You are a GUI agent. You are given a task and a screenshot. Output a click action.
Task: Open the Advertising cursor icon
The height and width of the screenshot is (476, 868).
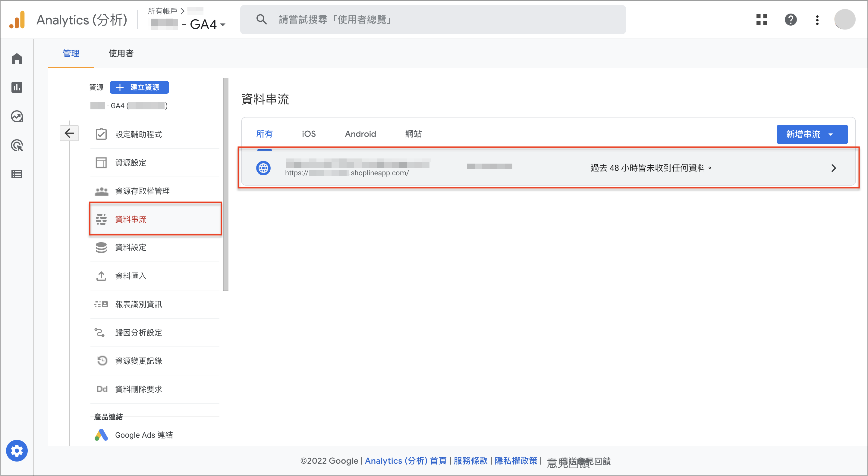[17, 146]
